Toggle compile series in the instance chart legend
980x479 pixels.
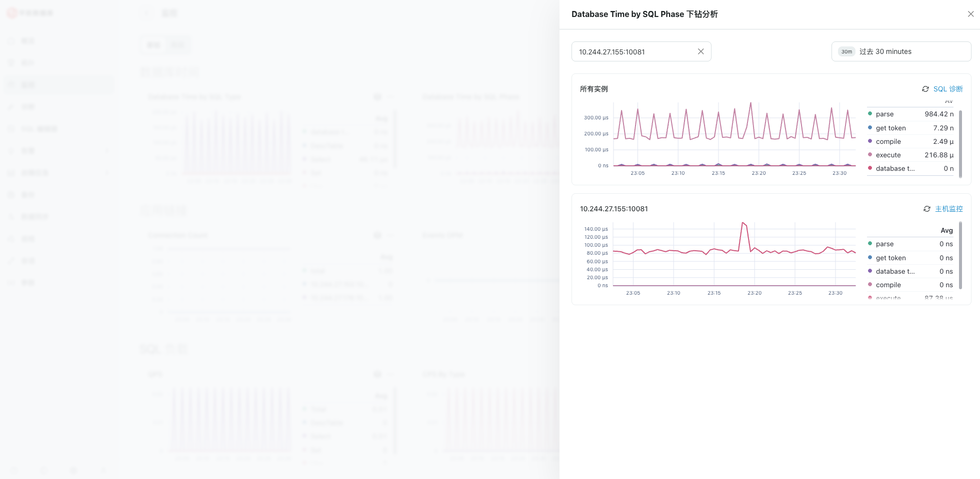click(888, 285)
